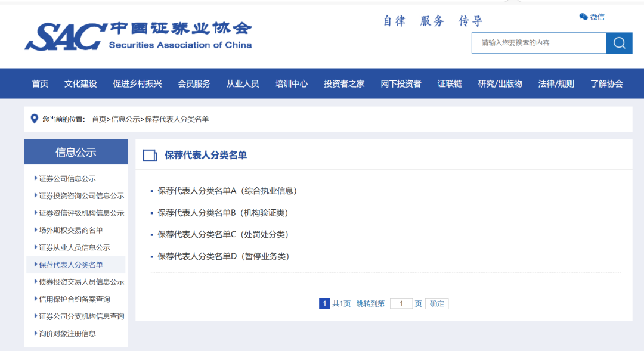Open sidebar 信用保护合约备案查询
The image size is (644, 351).
(x=75, y=299)
